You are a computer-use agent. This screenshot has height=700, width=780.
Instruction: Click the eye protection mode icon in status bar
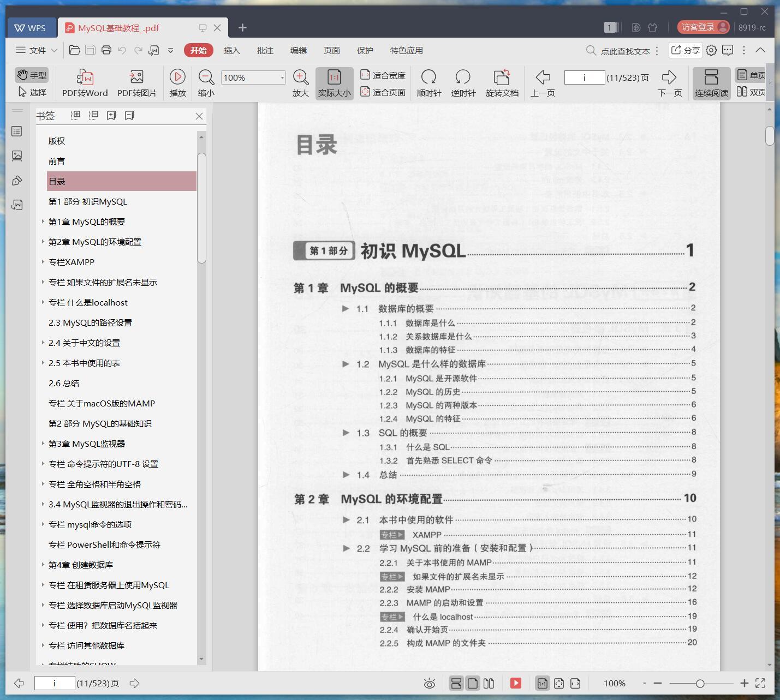click(430, 683)
